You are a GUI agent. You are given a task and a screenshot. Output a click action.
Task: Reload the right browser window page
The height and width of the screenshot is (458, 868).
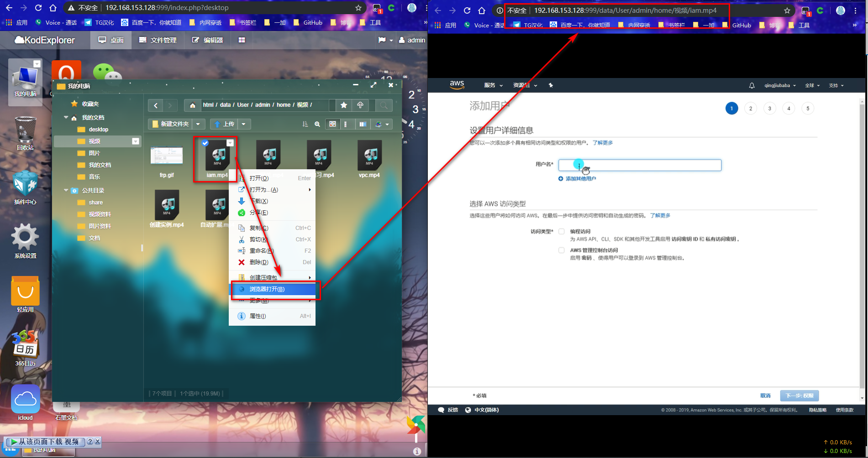(x=467, y=10)
